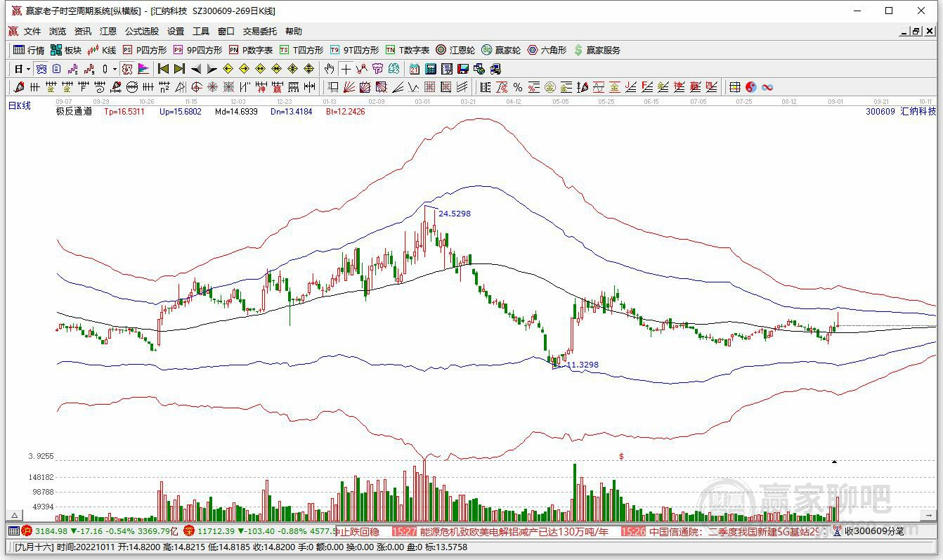Viewport: 943px width, 560px height.
Task: Click the yellow diamond left-arrow icon
Action: click(228, 69)
